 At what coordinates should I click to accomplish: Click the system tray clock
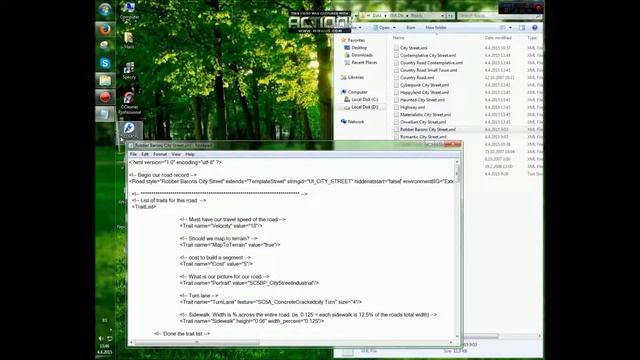tap(104, 349)
